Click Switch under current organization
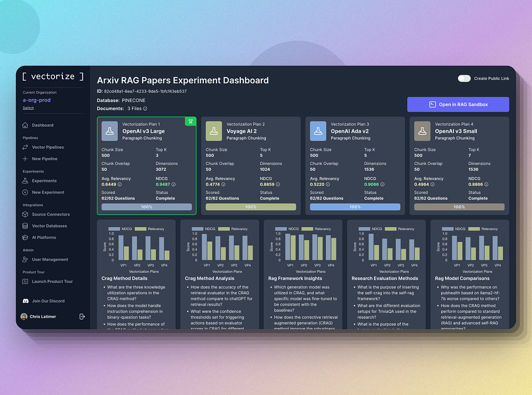Screen dimensions: 532x395 point(28,108)
